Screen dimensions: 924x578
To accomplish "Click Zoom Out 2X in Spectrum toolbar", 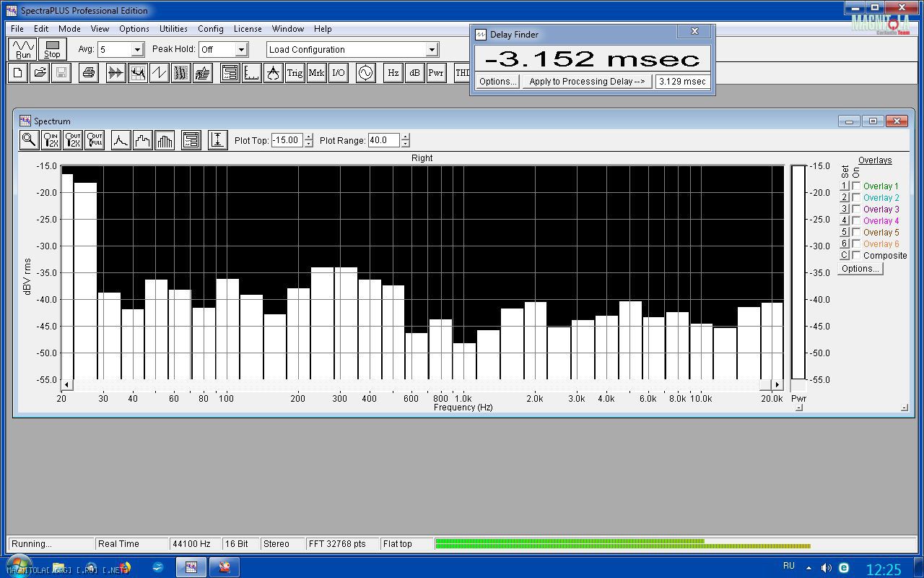I will pyautogui.click(x=73, y=140).
